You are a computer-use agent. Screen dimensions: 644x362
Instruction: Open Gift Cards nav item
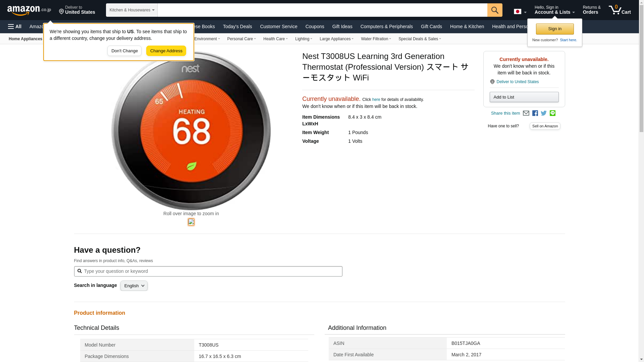431,26
